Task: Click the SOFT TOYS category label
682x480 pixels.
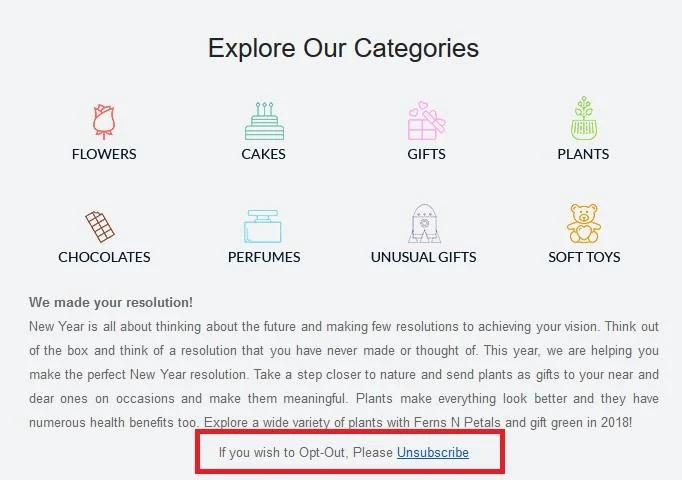Action: click(584, 257)
